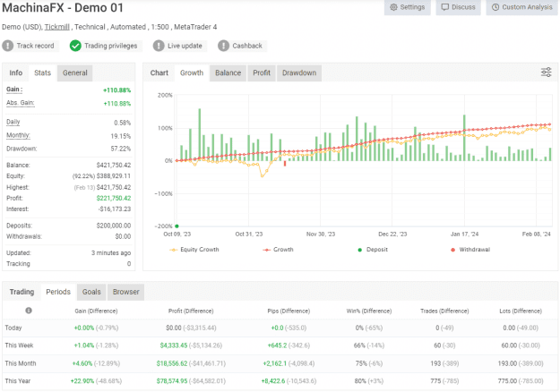Open the Settings button
This screenshot has width=560, height=392.
coord(407,7)
